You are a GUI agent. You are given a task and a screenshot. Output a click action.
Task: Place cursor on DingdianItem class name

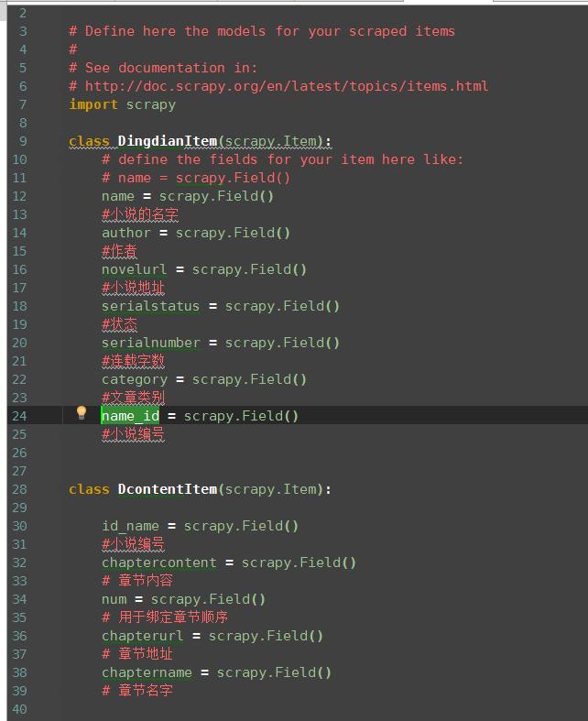(x=168, y=141)
